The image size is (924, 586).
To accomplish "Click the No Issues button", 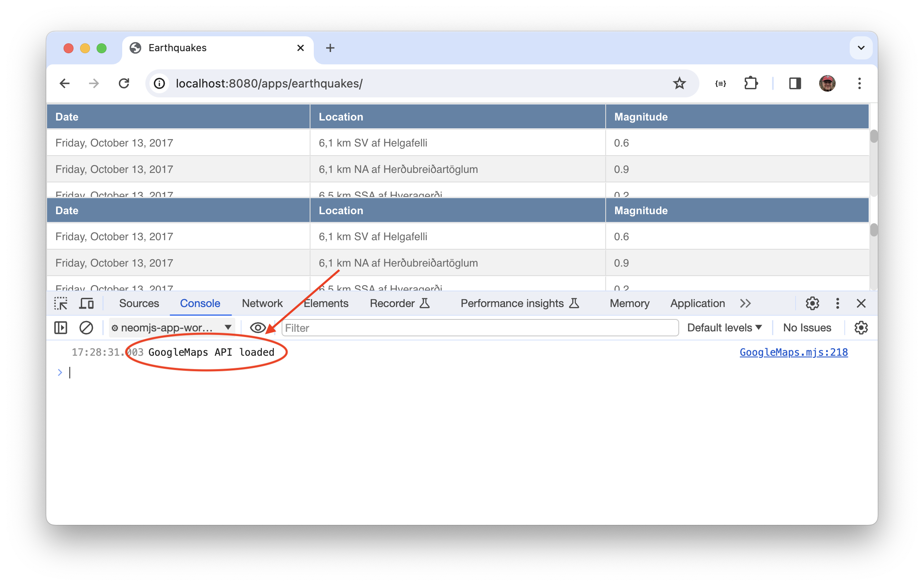I will [807, 328].
